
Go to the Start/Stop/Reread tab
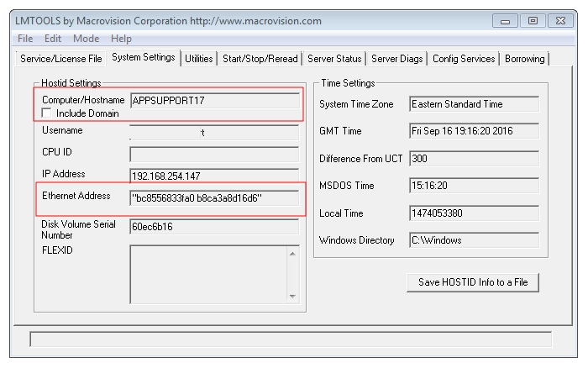click(x=260, y=59)
